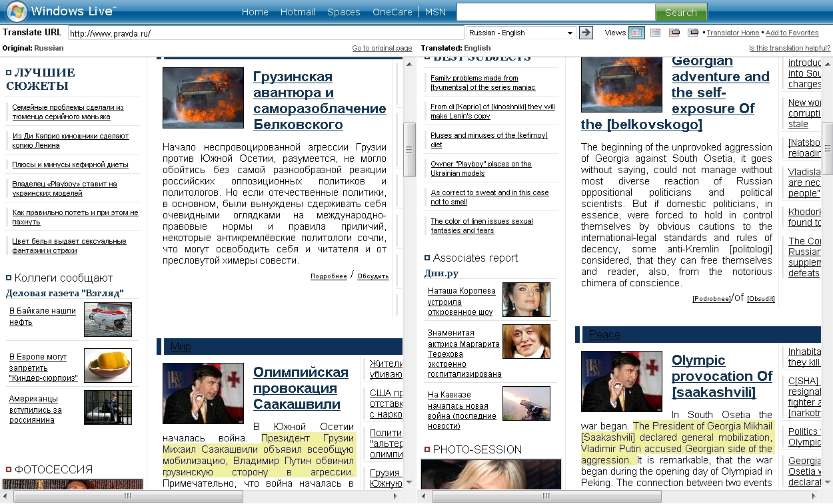Click the Windows Live logo icon
The height and width of the screenshot is (504, 833).
point(16,11)
